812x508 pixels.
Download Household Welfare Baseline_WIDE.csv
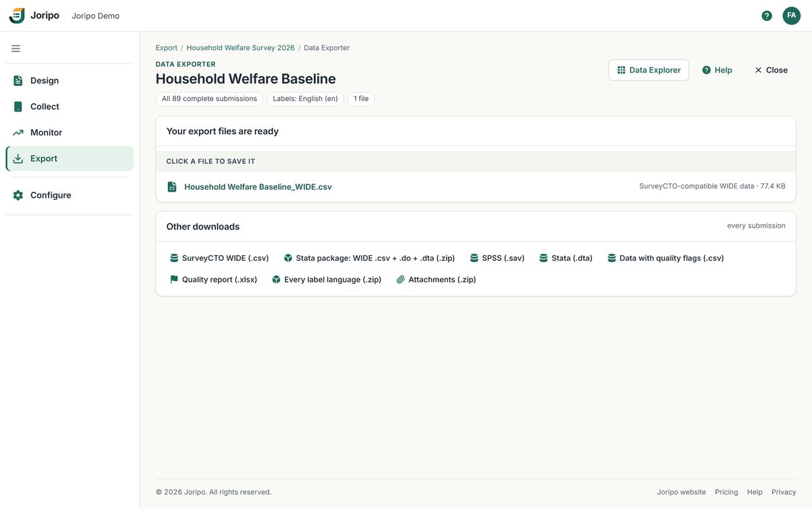point(258,187)
